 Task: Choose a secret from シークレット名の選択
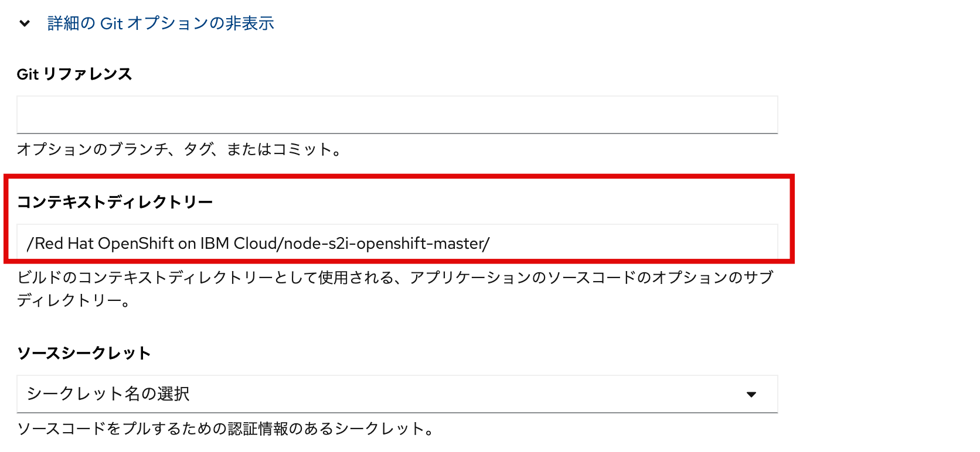pyautogui.click(x=399, y=394)
